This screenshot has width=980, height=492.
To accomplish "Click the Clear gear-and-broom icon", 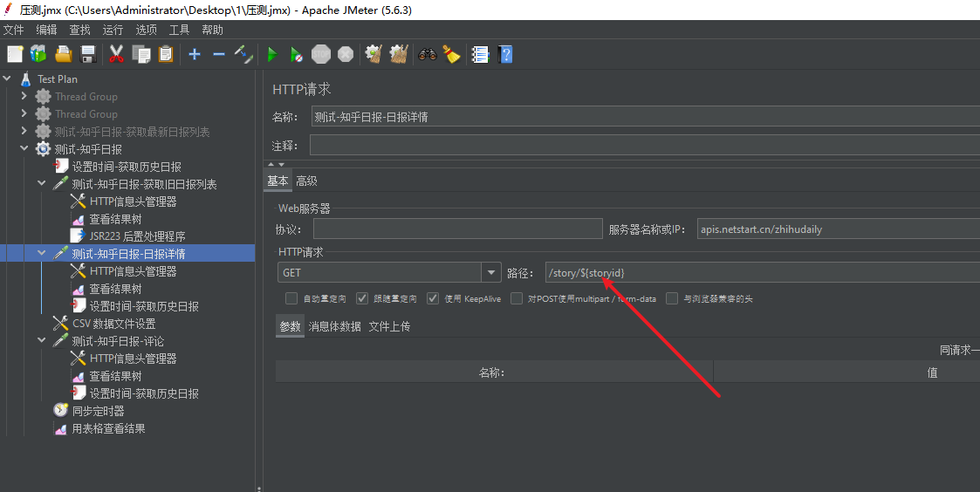I will pos(373,54).
